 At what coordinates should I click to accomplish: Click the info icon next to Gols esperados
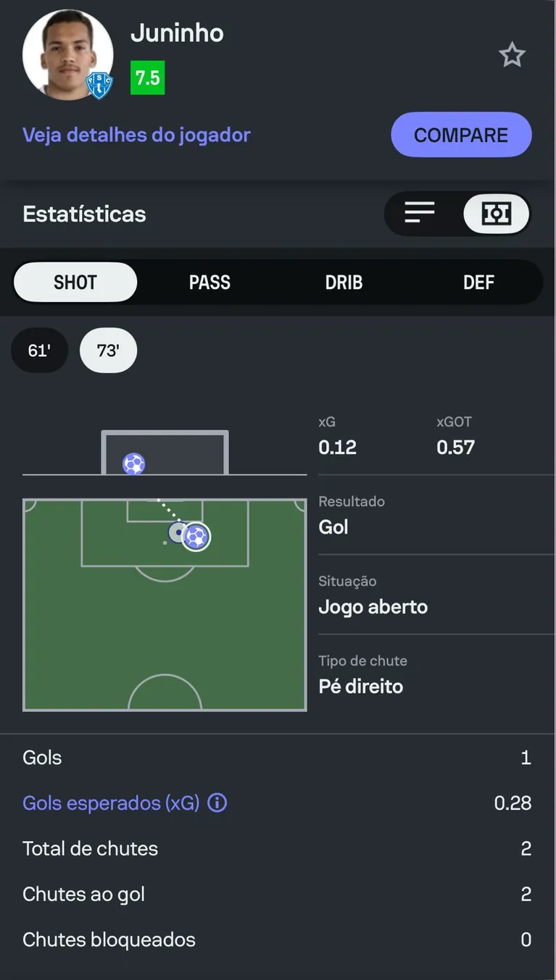pos(216,803)
